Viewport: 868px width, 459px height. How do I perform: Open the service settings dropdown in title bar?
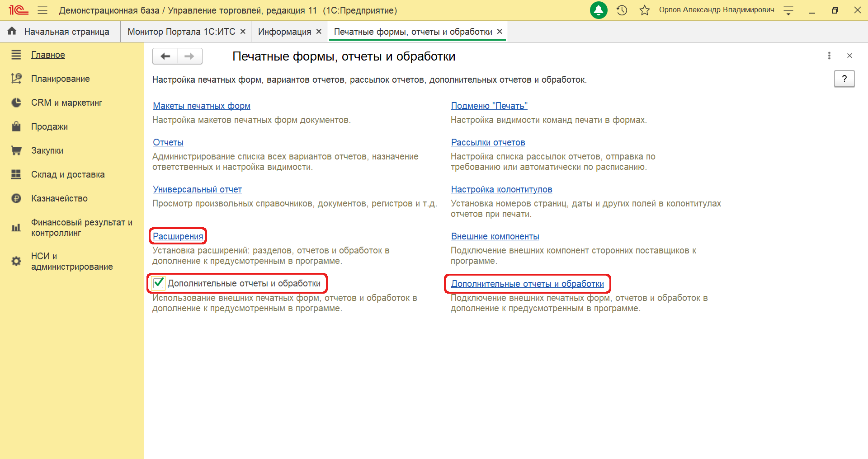[x=788, y=11]
